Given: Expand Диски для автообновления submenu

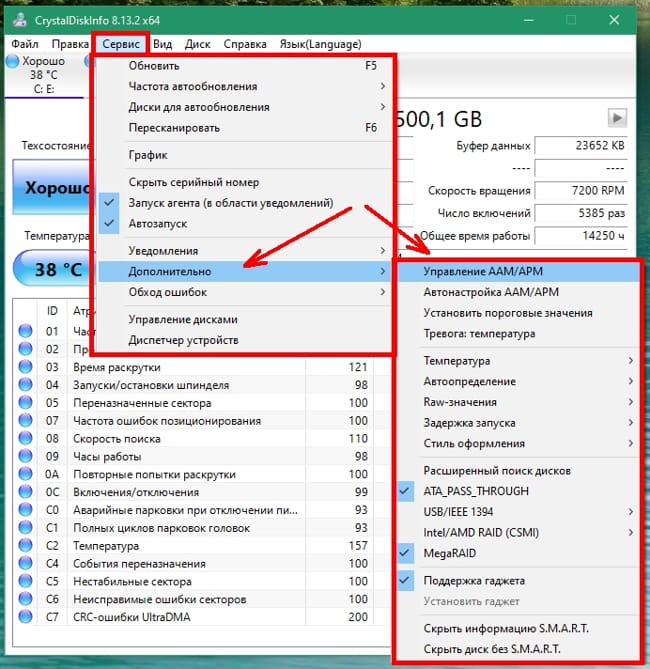Looking at the screenshot, I should point(245,107).
